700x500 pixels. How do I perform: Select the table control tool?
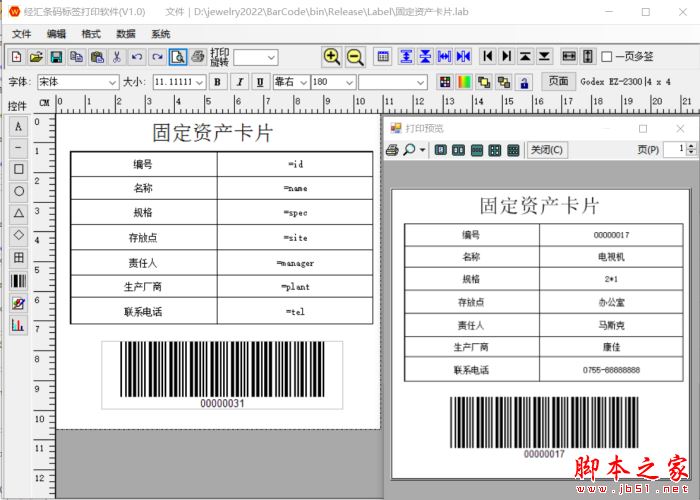[x=18, y=258]
